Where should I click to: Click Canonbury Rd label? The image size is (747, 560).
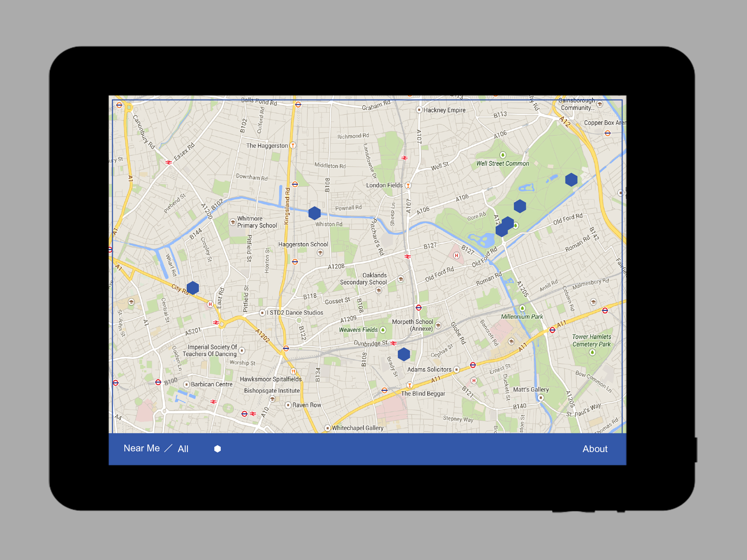click(x=144, y=132)
